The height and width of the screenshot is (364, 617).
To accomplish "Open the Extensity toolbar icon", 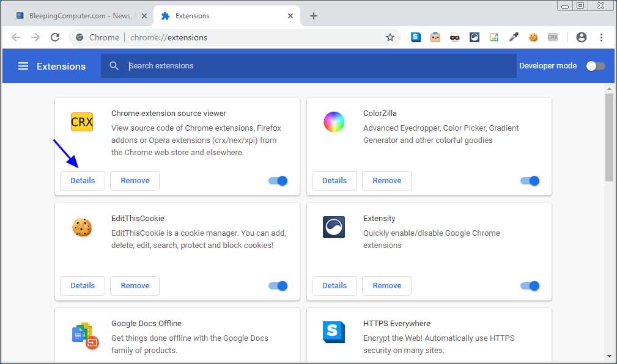I will pyautogui.click(x=475, y=37).
